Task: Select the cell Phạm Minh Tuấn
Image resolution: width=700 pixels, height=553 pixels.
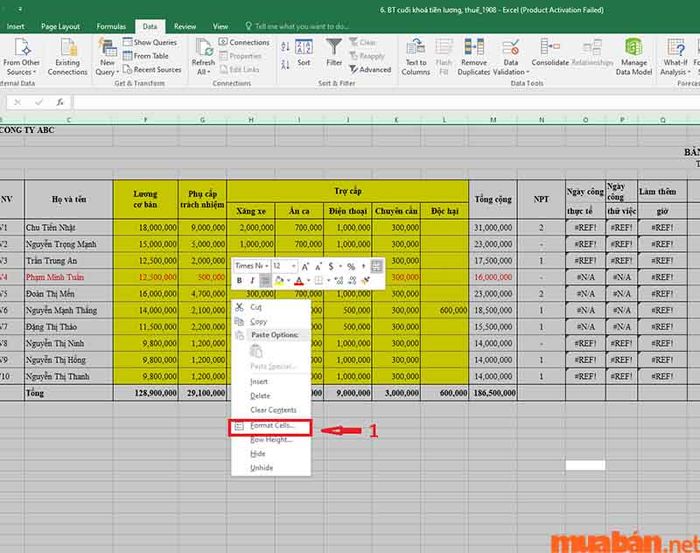Action: pyautogui.click(x=69, y=277)
